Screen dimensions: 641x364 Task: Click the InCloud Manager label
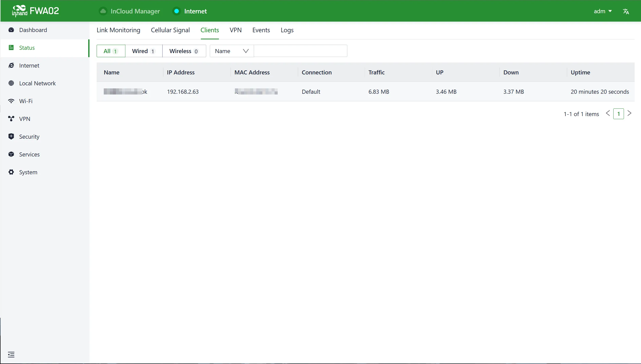click(135, 11)
